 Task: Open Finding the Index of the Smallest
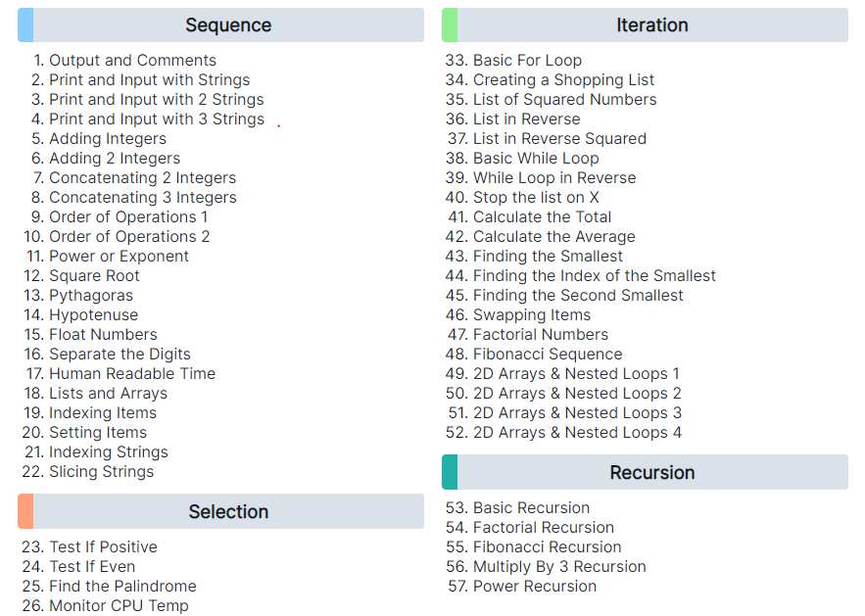pos(594,276)
